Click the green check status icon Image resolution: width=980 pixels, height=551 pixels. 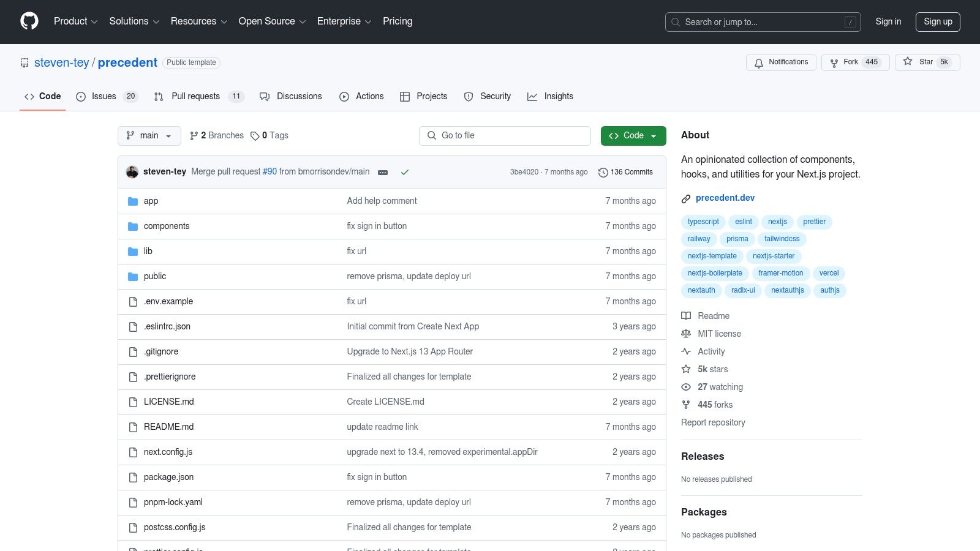click(405, 173)
